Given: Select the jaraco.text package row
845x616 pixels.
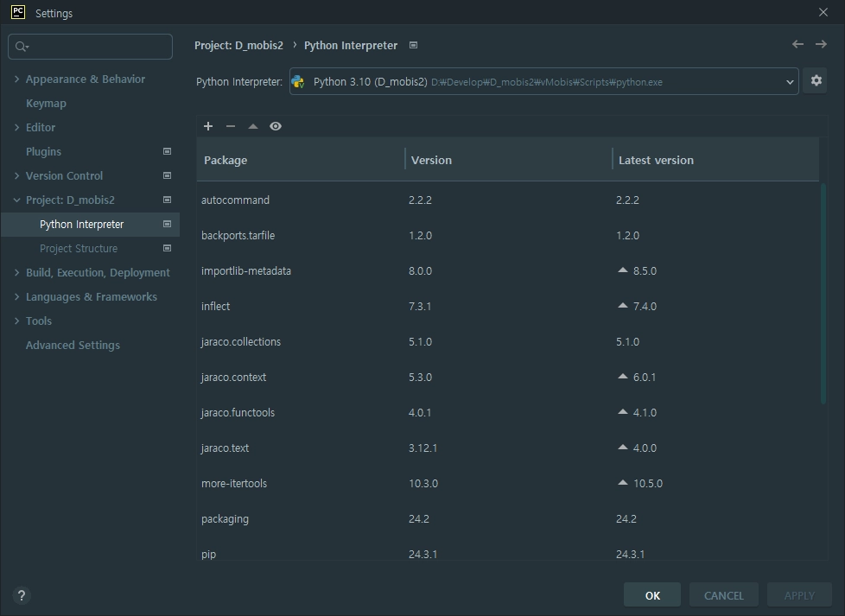Looking at the screenshot, I should (508, 448).
